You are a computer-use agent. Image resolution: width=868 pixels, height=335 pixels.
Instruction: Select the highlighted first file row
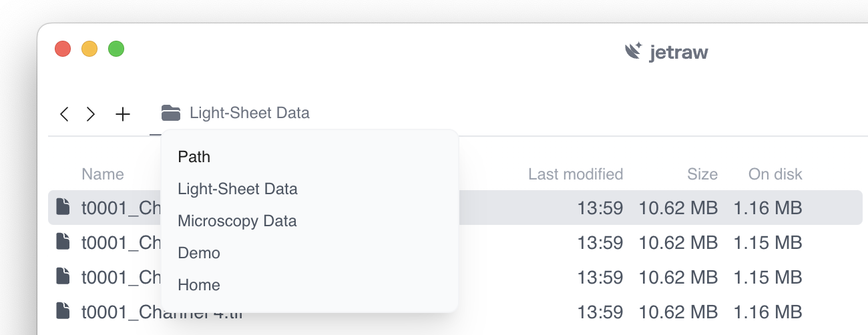point(521,208)
